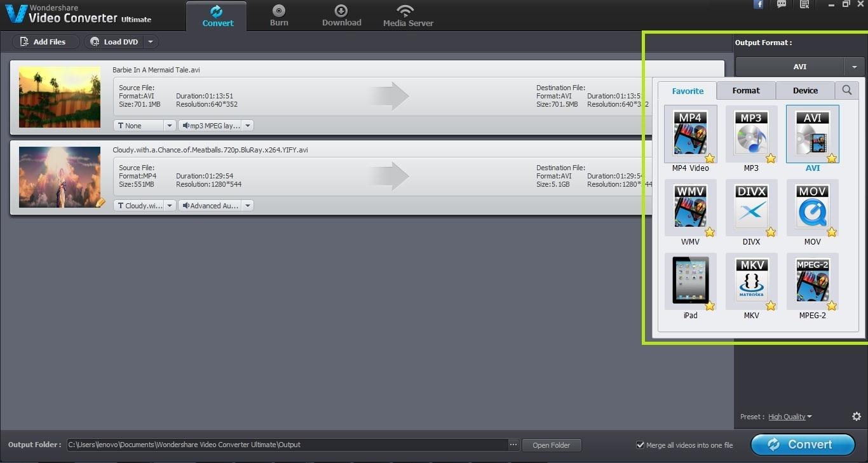
Task: Click the AVI output format button
Action: (790, 67)
